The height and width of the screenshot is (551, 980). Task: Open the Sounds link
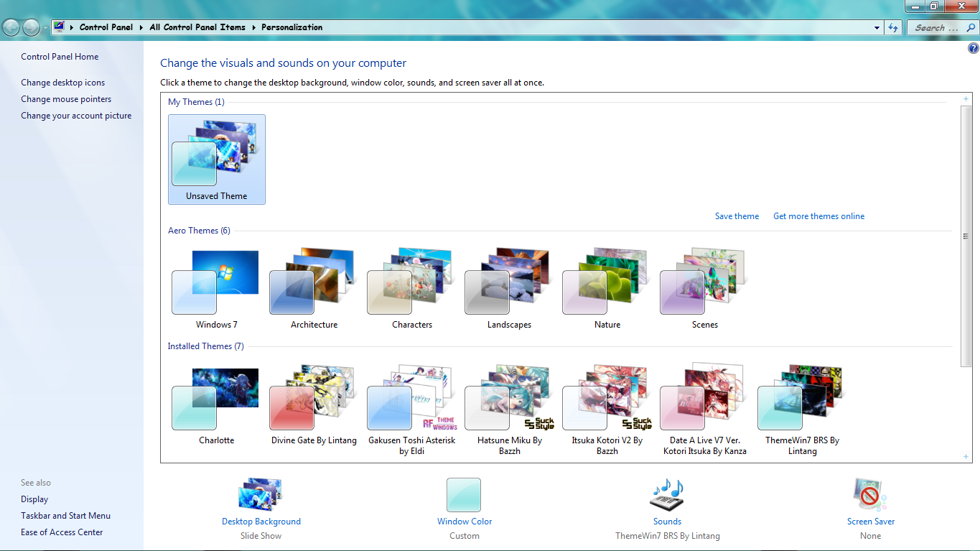coord(667,522)
